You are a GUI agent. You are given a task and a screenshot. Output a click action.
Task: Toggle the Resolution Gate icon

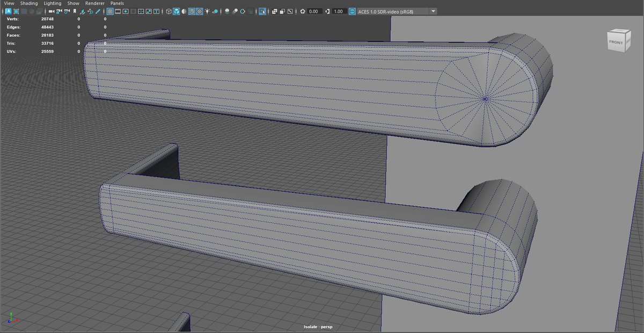(126, 11)
